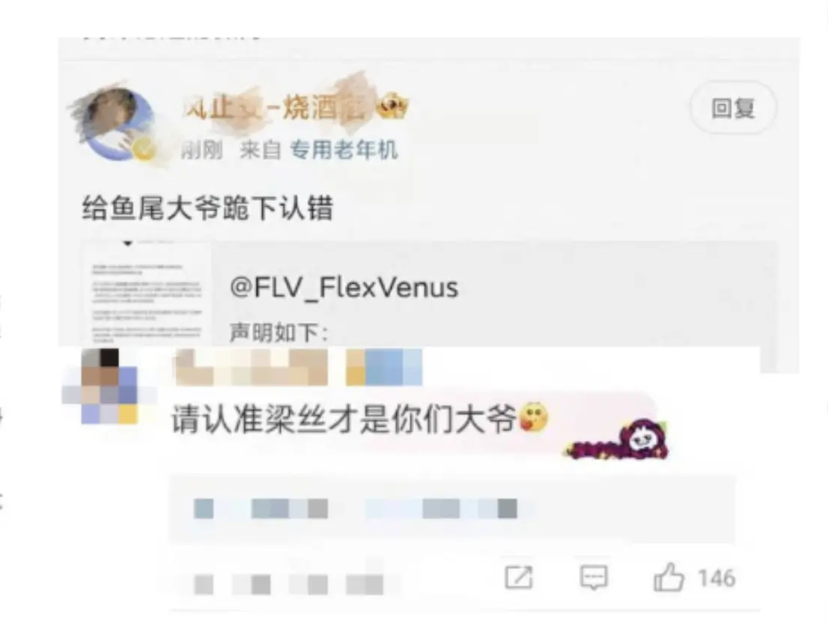Screen dimensions: 828x644
Task: Open the blurred nested reply box
Action: click(x=452, y=508)
